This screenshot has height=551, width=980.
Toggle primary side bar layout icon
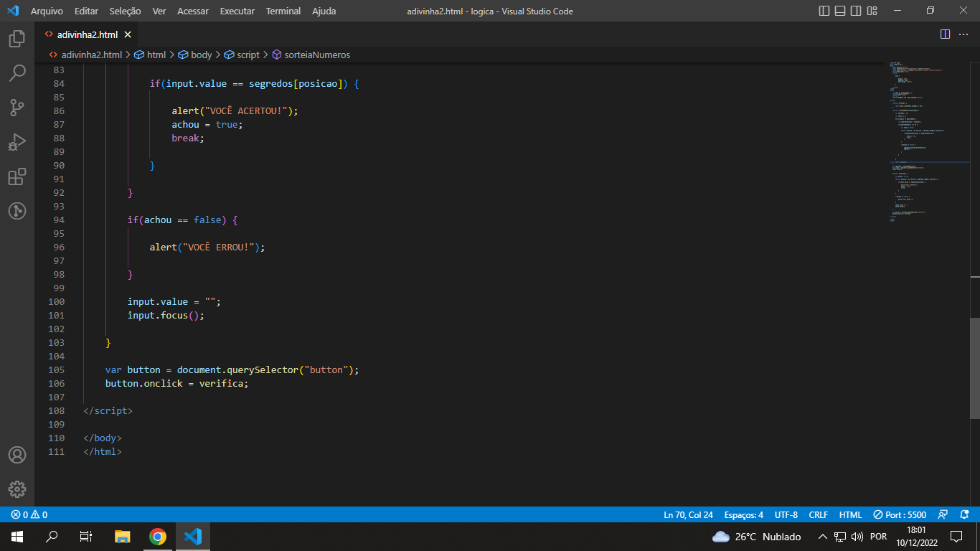tap(824, 11)
